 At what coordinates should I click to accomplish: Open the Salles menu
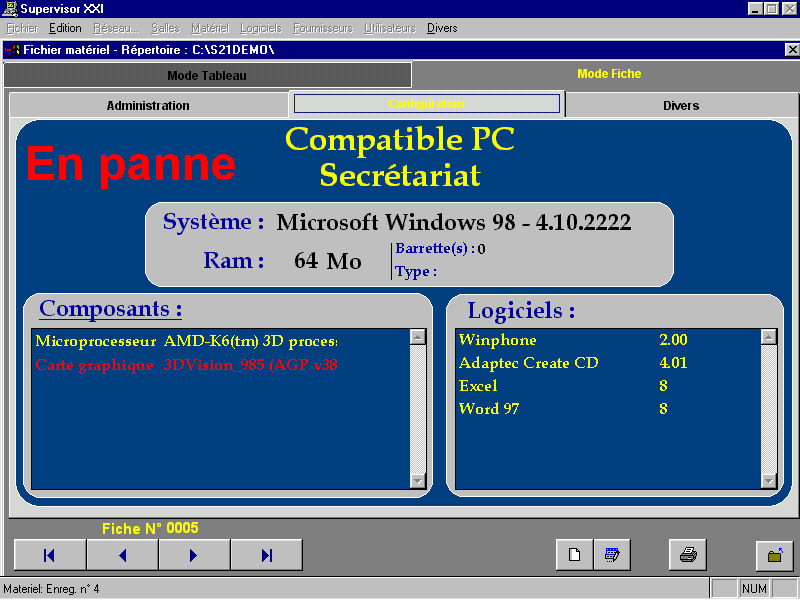pyautogui.click(x=165, y=28)
